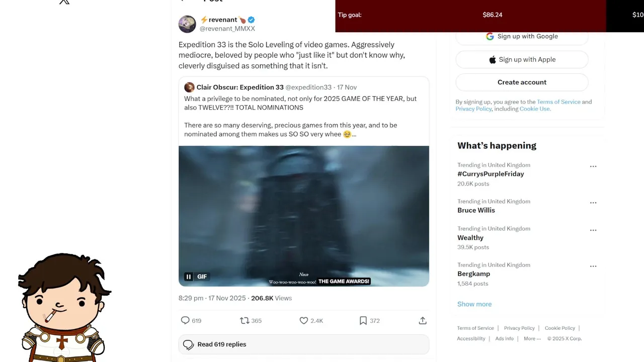Open more options for #CurrysPurpleFriday trend
644x362 pixels.
[x=593, y=166]
